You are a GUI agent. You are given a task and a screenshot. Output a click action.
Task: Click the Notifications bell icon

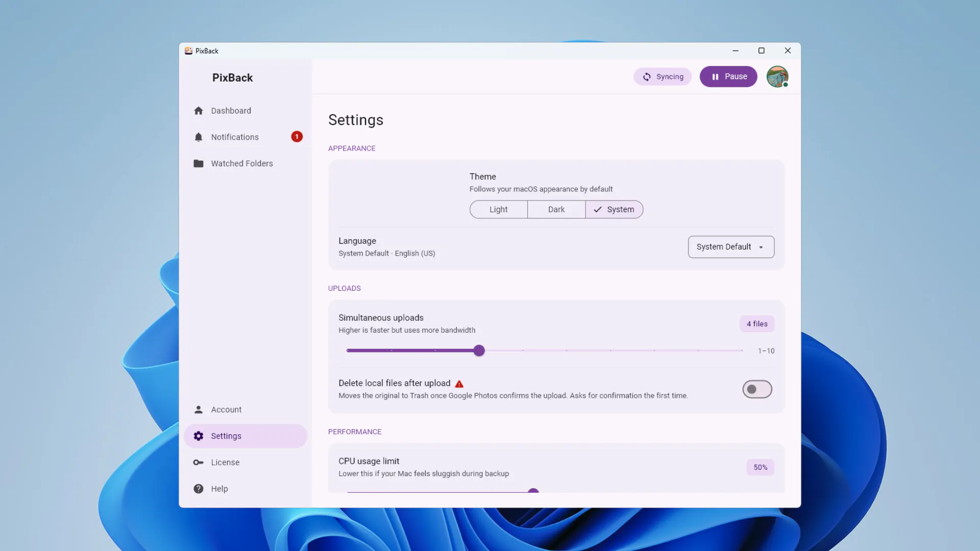[x=199, y=137]
